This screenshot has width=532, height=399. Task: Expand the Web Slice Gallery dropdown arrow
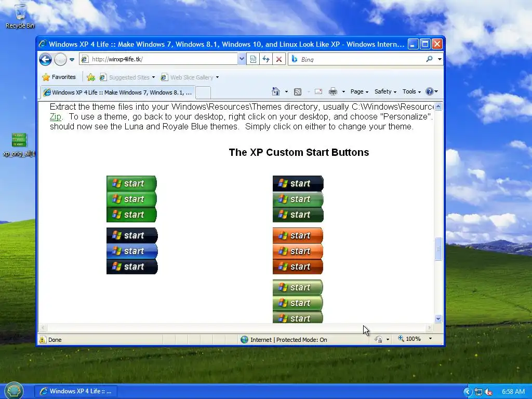click(217, 77)
